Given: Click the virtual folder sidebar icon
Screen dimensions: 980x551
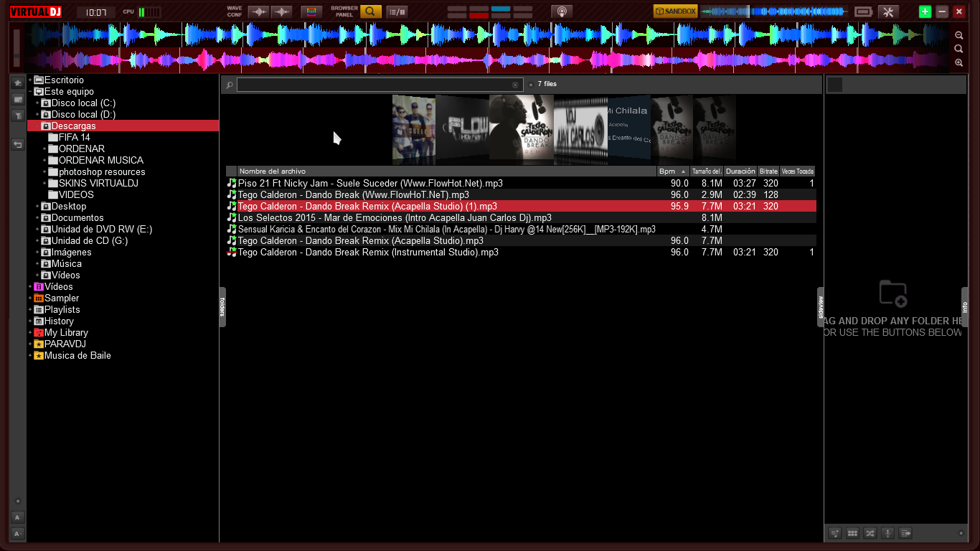Looking at the screenshot, I should click(17, 99).
